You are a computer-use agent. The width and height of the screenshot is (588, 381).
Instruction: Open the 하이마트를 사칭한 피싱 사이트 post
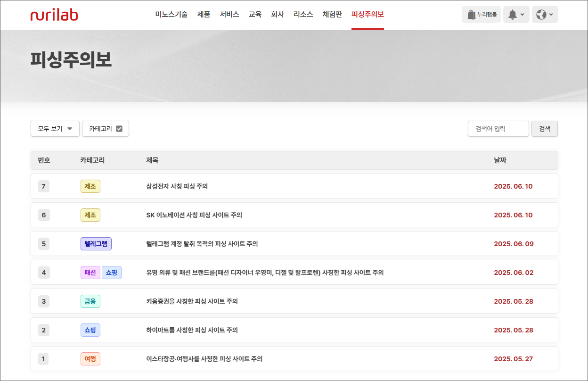point(192,330)
